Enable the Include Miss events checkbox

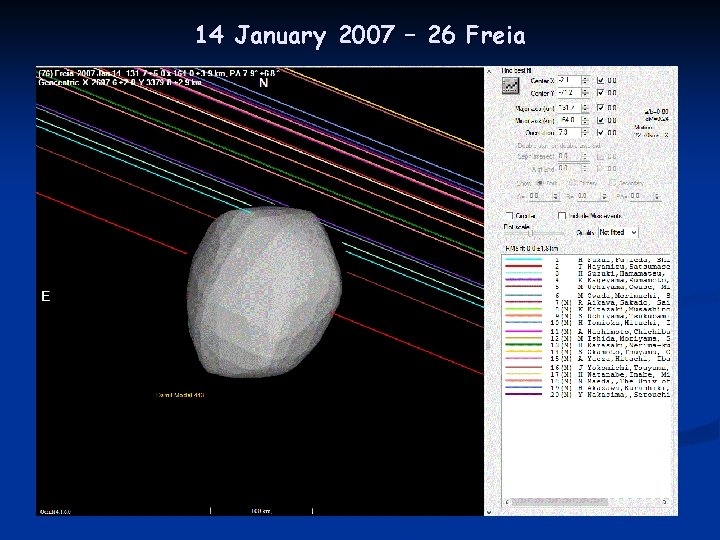coord(562,215)
